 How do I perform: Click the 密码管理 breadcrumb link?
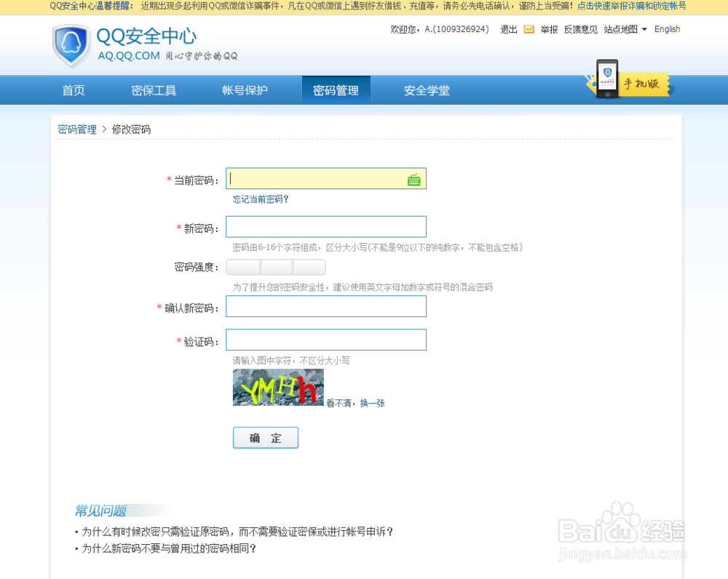77,129
